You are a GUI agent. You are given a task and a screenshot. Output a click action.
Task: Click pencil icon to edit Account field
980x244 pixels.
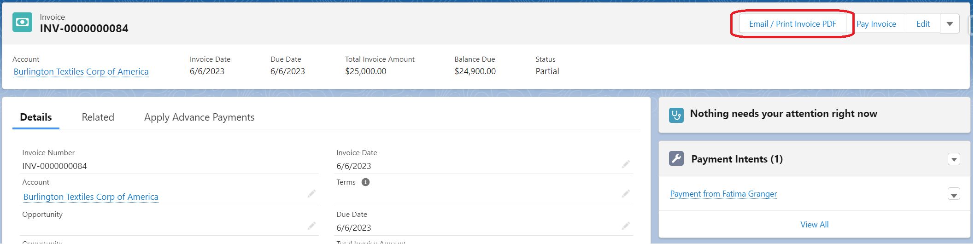point(311,194)
